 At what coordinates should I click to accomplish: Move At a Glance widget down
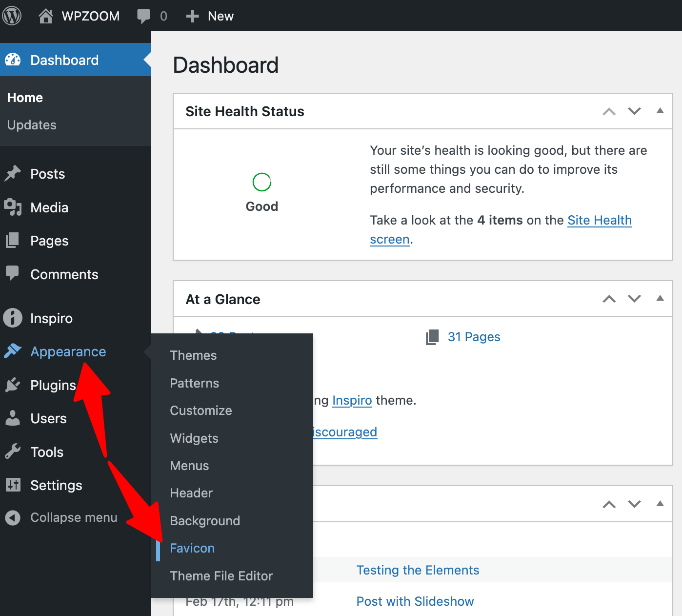point(634,299)
